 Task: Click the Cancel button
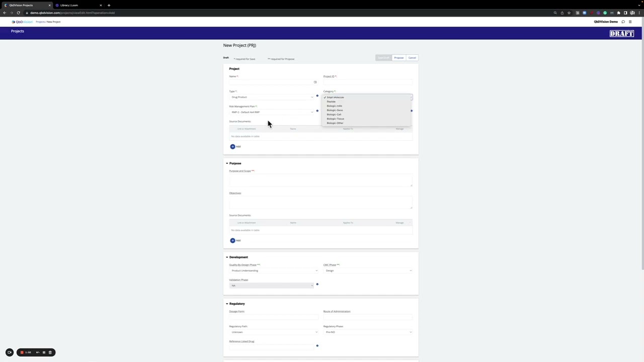(412, 58)
